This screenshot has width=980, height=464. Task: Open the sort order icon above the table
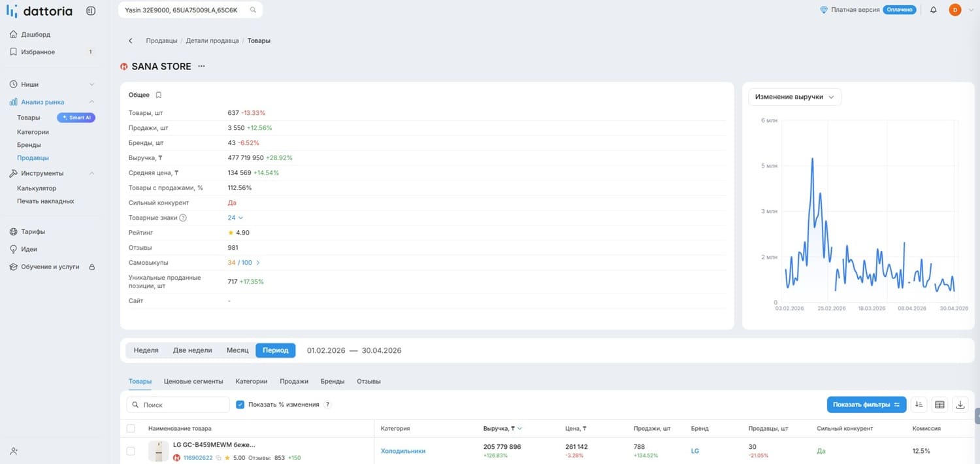919,405
